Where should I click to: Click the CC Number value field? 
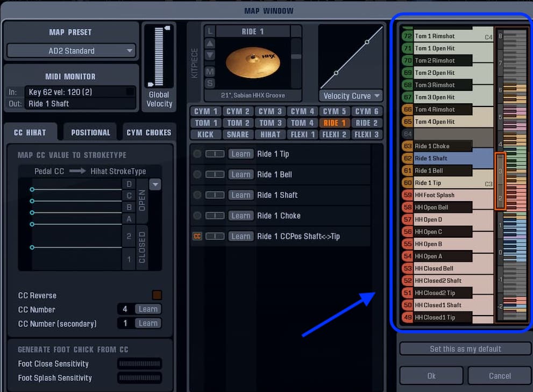[x=126, y=309]
